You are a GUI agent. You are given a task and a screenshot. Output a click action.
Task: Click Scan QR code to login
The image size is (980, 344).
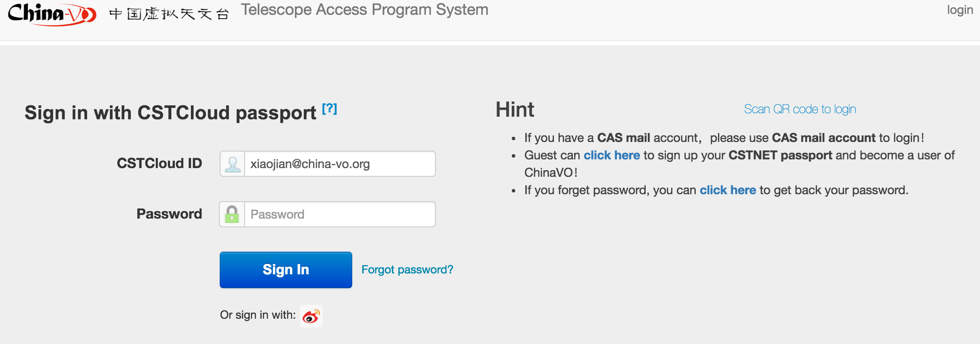tap(800, 109)
